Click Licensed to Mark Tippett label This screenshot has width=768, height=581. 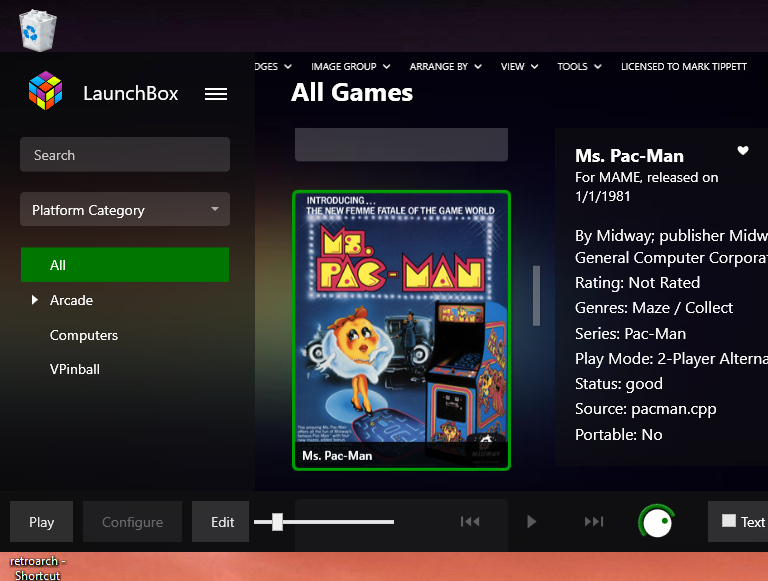tap(684, 67)
